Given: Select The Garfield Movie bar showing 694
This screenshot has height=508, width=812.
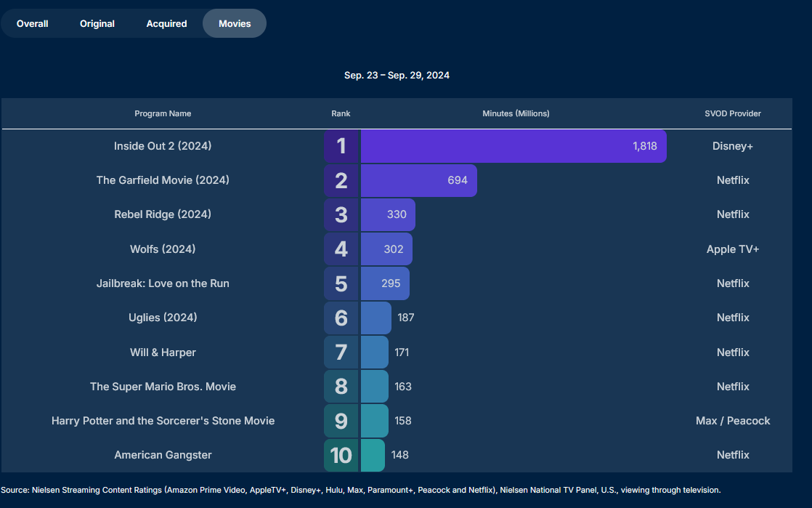Looking at the screenshot, I should pyautogui.click(x=418, y=180).
